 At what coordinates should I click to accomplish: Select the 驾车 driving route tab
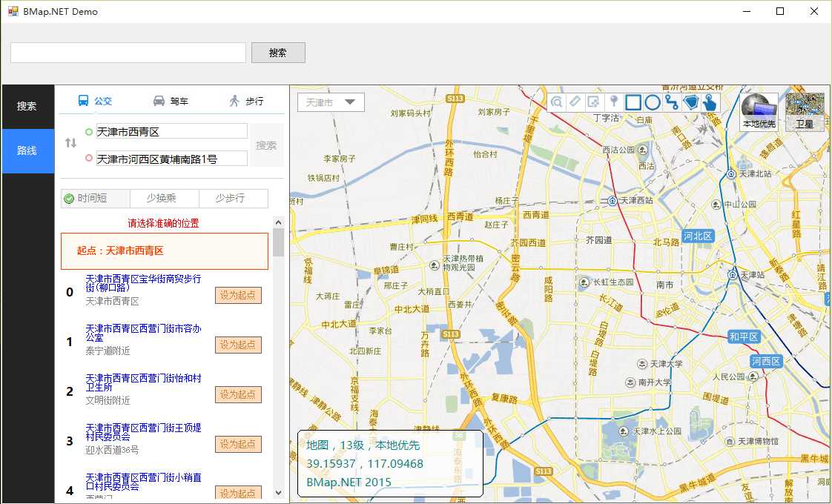171,100
